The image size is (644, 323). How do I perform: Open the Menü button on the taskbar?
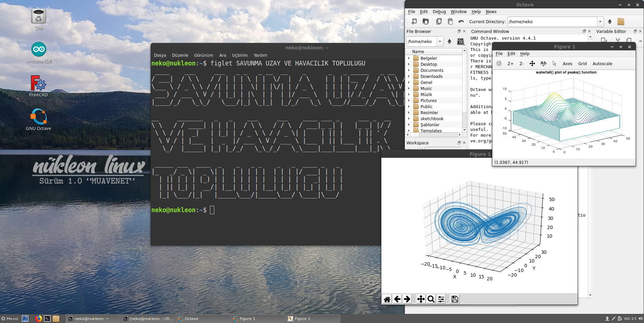coord(10,319)
